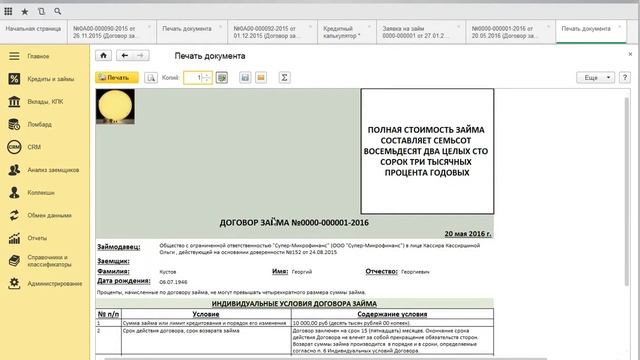The width and height of the screenshot is (640, 360).
Task: Click the Содержание условия column header
Action: [x=392, y=314]
